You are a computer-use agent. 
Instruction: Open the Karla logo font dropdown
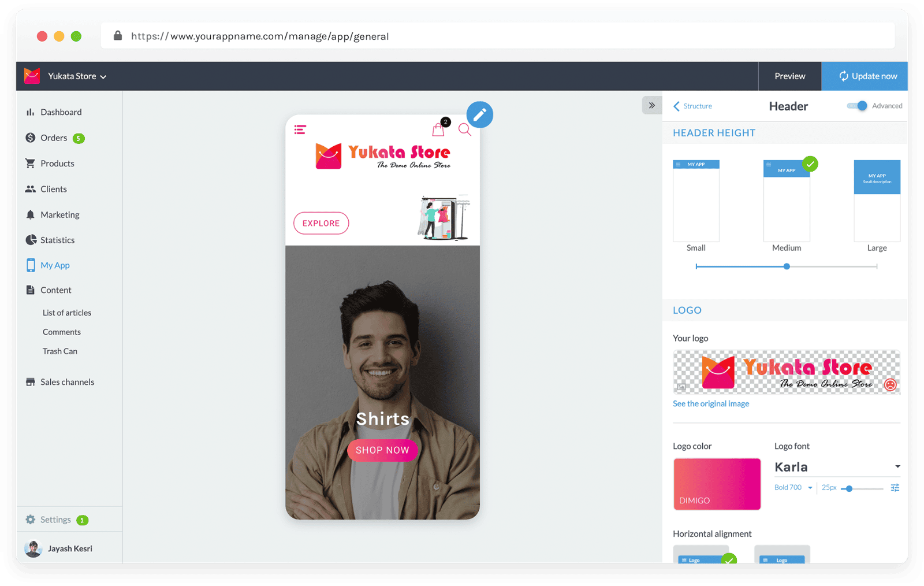837,466
